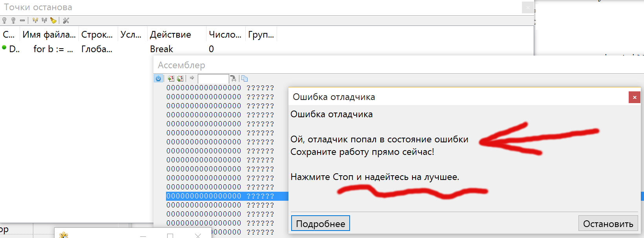The height and width of the screenshot is (238, 644).
Task: Enable all breakpoints with triple-bulb icon
Action: click(35, 20)
